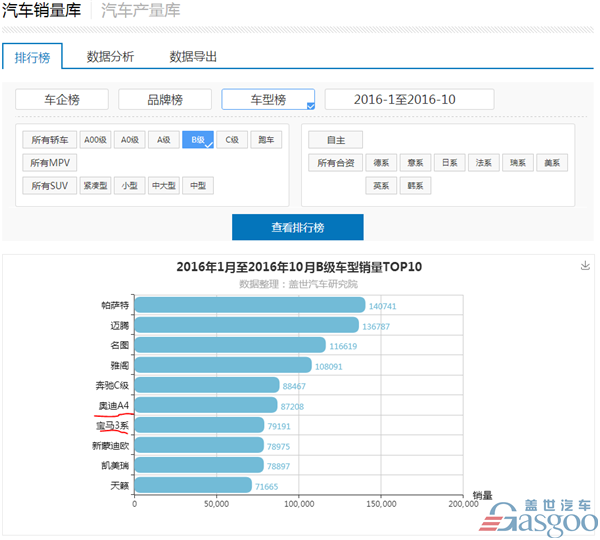Click the chart title 2016年1月至2016年10月B级车型销量TOP10
Image resolution: width=600 pixels, height=540 pixels.
(x=299, y=267)
